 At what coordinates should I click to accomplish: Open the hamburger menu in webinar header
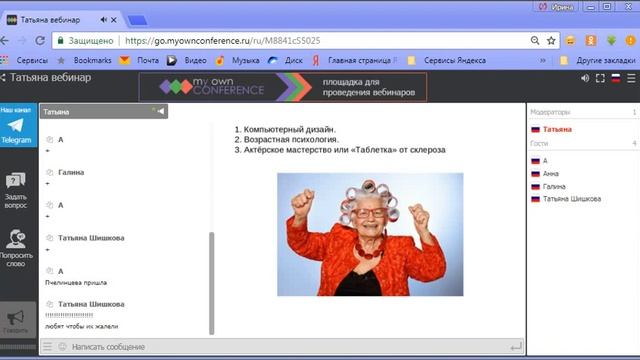pos(631,78)
